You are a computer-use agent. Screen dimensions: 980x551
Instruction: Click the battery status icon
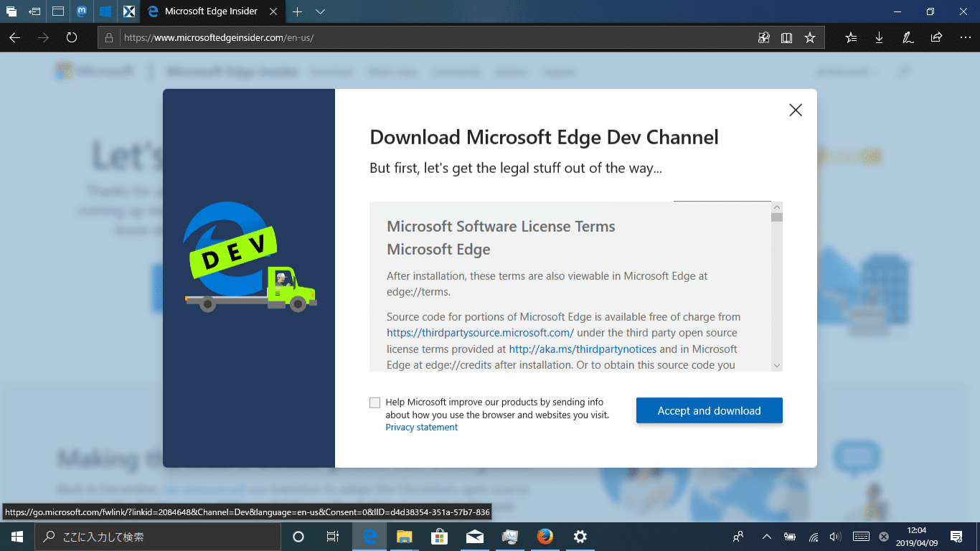click(790, 537)
